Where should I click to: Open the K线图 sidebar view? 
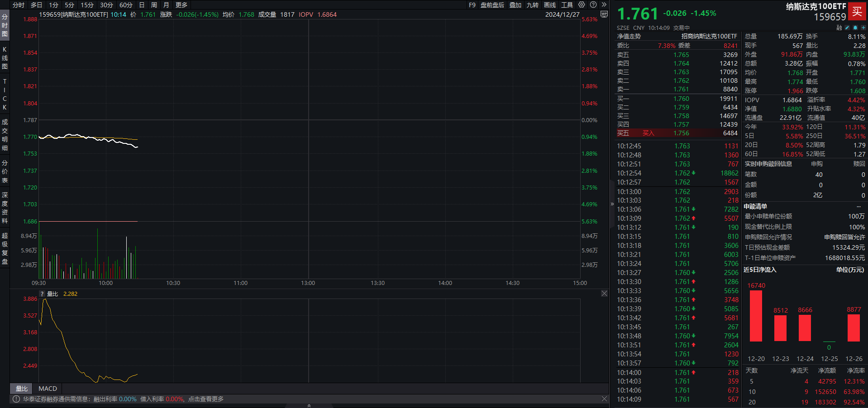(x=5, y=58)
